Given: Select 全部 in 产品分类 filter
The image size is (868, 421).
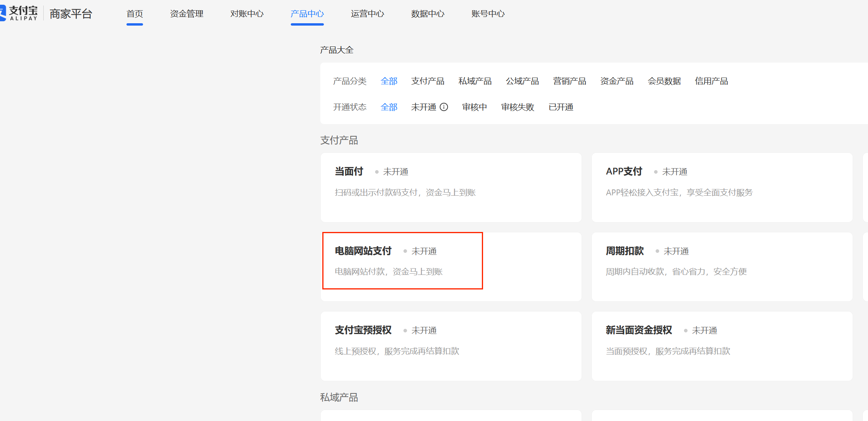Looking at the screenshot, I should tap(389, 81).
